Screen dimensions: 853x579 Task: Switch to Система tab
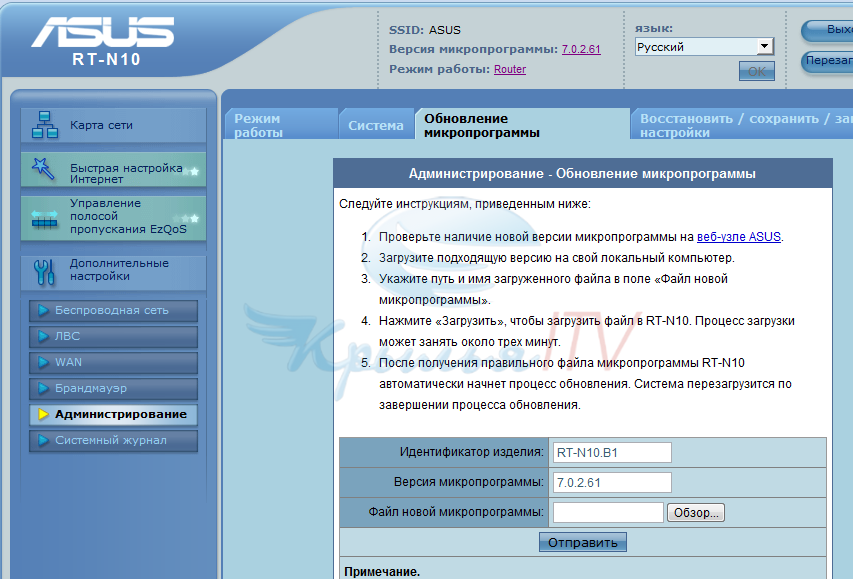pyautogui.click(x=376, y=125)
